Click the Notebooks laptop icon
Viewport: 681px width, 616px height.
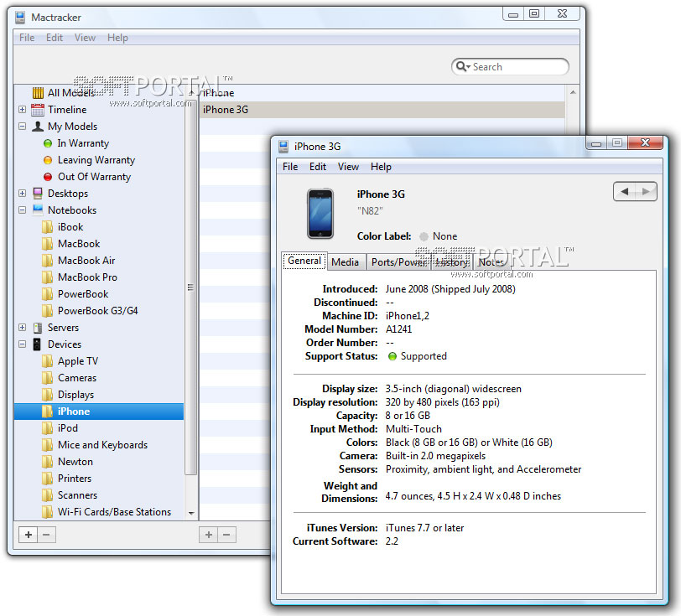(x=38, y=210)
